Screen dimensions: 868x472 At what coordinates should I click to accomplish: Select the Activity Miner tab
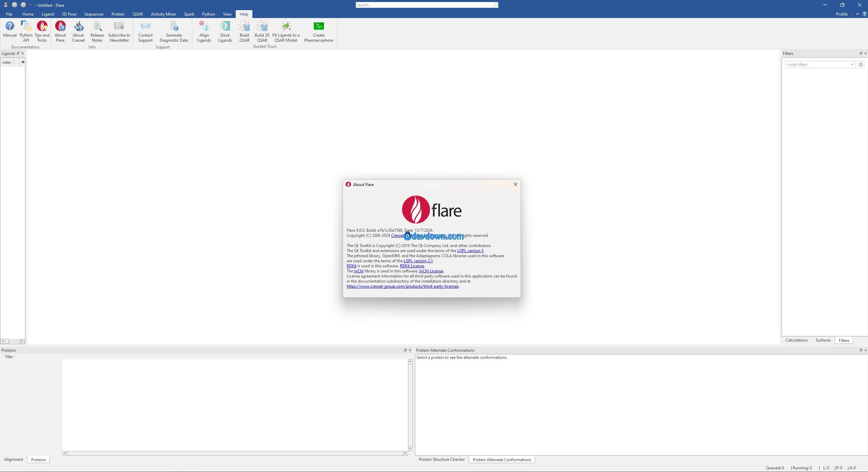163,14
